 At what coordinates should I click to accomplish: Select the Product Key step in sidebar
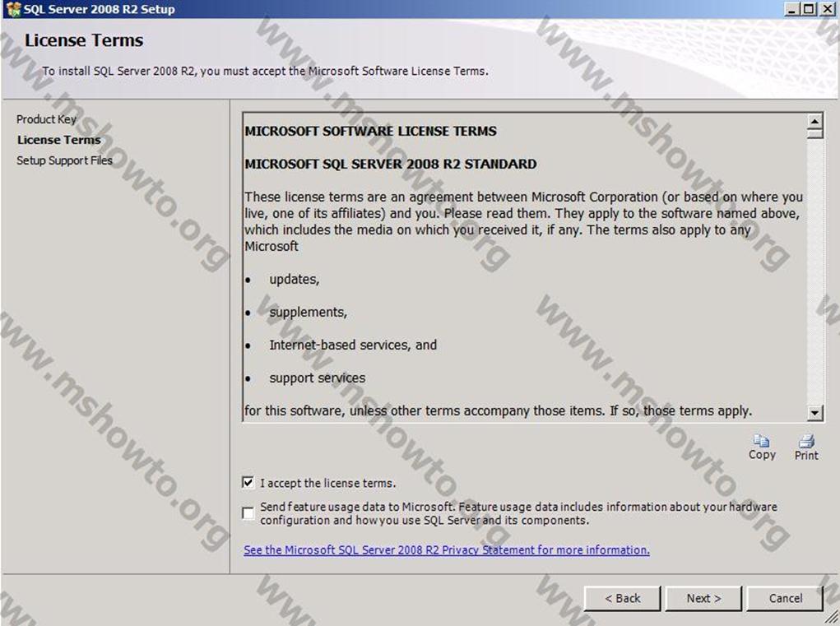[46, 119]
